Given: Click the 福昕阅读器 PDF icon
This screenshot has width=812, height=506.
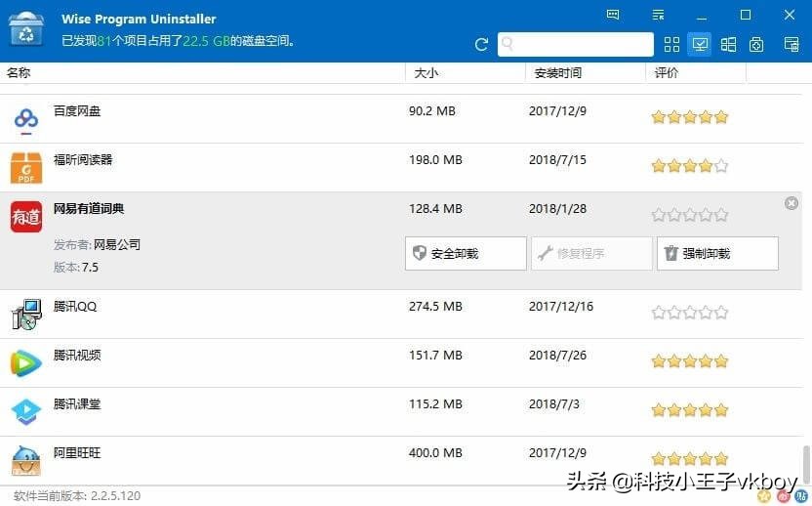Looking at the screenshot, I should coord(26,168).
